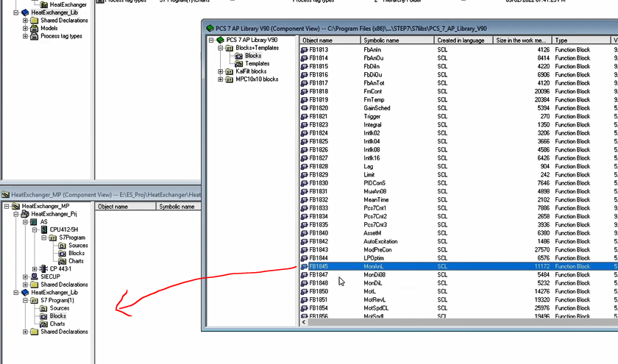Collapse the S7 Program(1) node
The image size is (618, 364).
point(25,301)
